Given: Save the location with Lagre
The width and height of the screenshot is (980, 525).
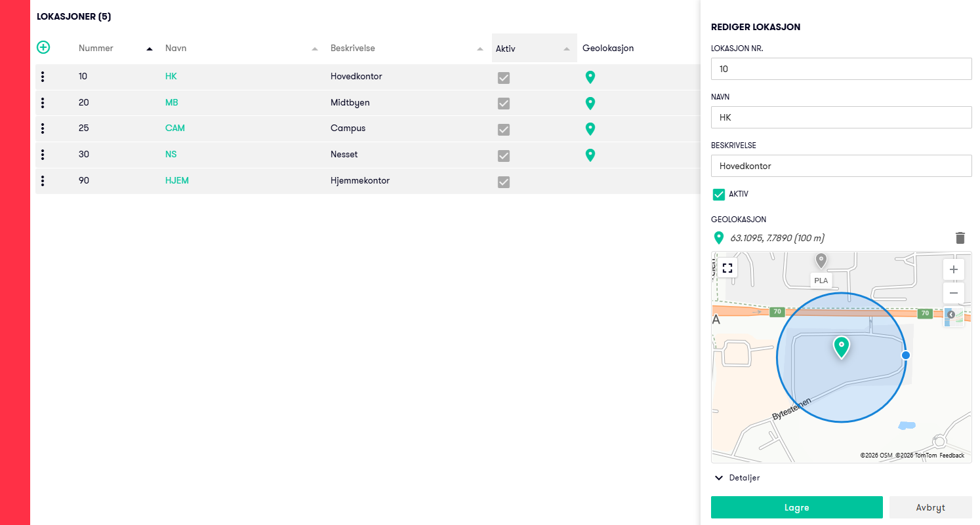Looking at the screenshot, I should 797,507.
